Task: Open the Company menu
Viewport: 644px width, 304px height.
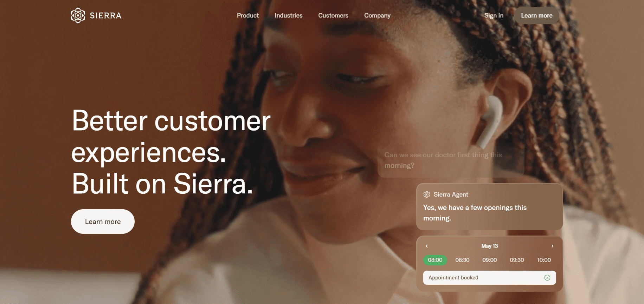Action: pyautogui.click(x=378, y=15)
